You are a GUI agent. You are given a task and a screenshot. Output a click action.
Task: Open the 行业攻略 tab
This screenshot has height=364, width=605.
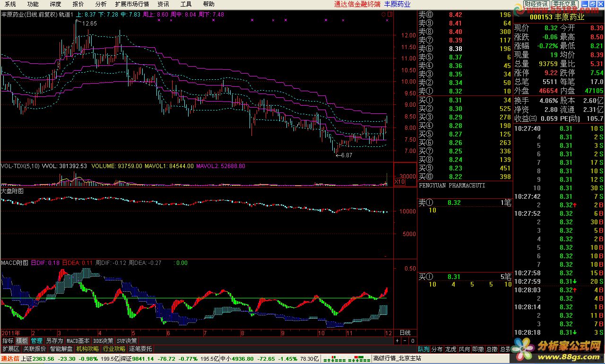[114, 349]
